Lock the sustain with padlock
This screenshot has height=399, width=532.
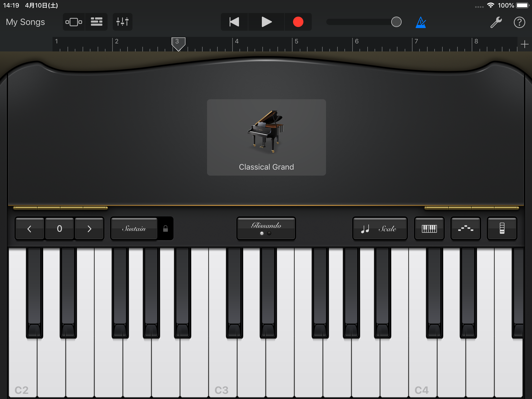pos(165,229)
